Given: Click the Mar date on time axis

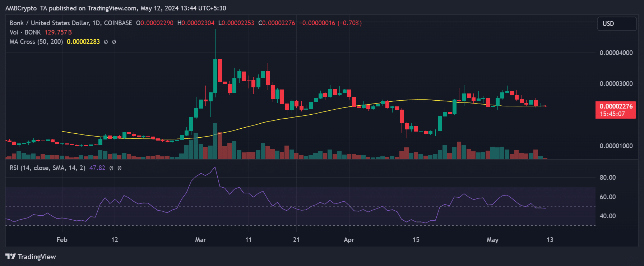Looking at the screenshot, I should point(200,240).
